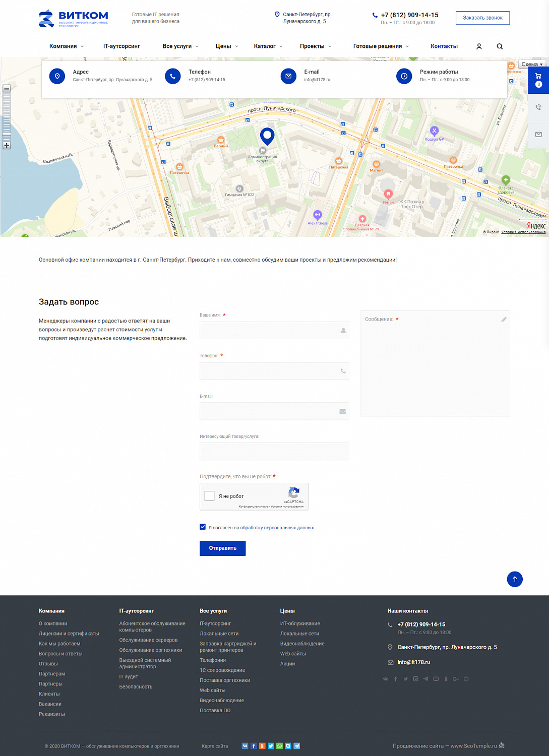Open the Условия использования map link

523,232
